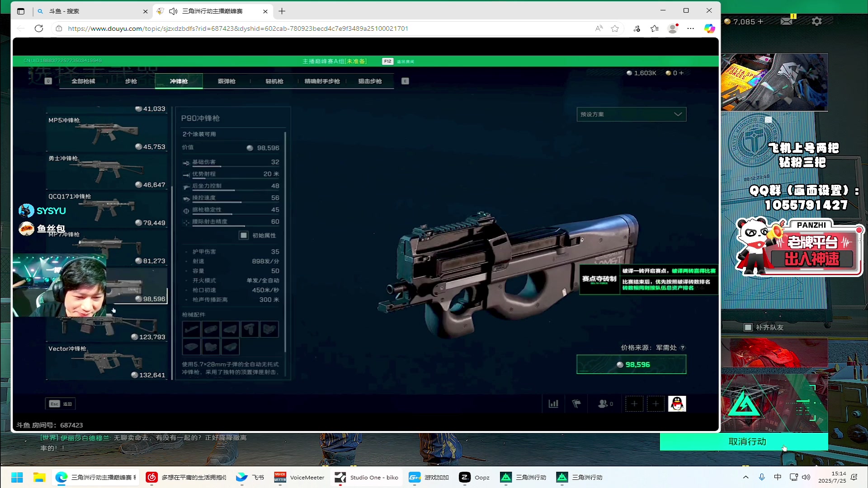Open the statistics bar chart icon
This screenshot has height=488, width=868.
click(x=553, y=404)
